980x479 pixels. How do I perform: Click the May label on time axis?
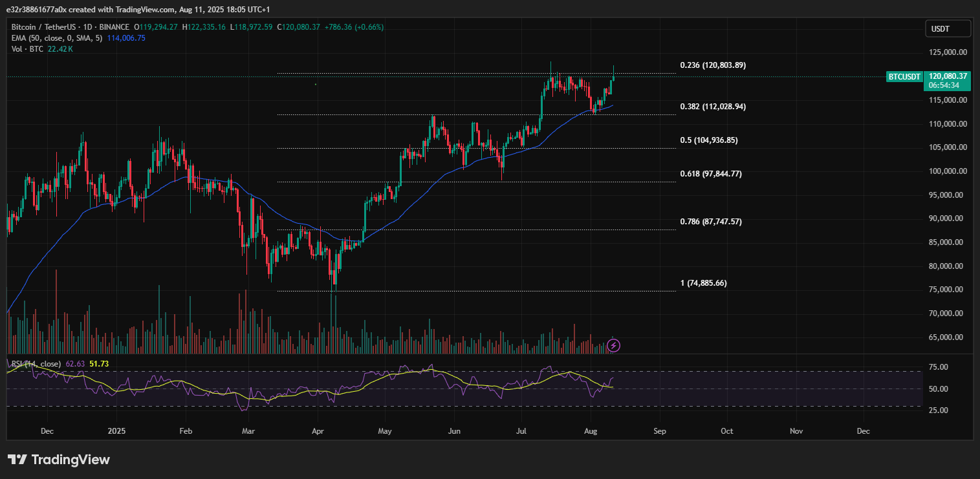point(385,431)
